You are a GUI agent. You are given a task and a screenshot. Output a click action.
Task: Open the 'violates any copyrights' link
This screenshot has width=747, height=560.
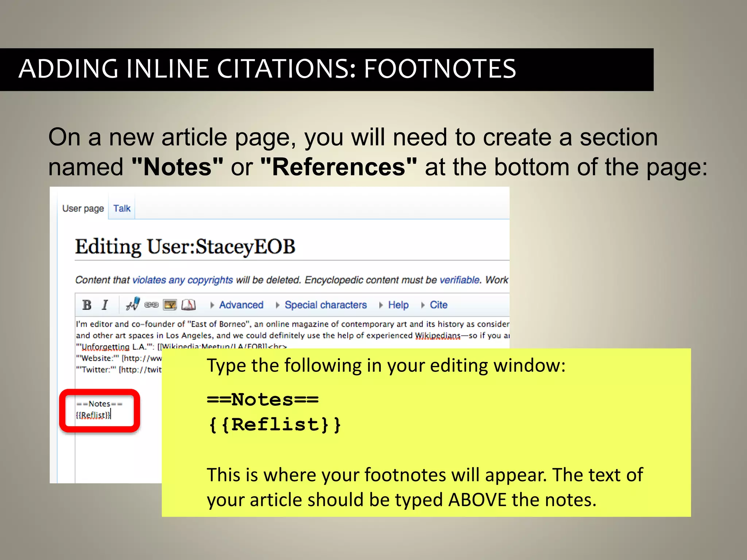tap(183, 280)
